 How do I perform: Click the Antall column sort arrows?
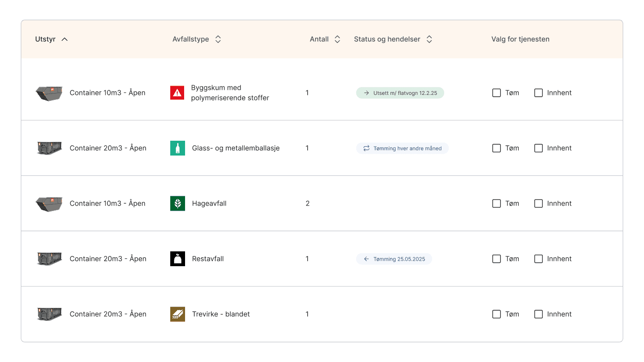[337, 39]
